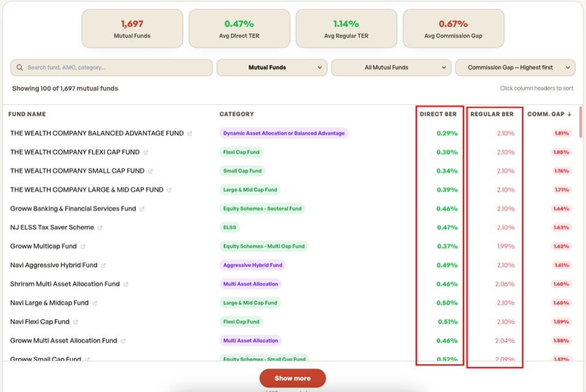The width and height of the screenshot is (586, 392).
Task: Sort by Regular BER column header
Action: pos(492,114)
